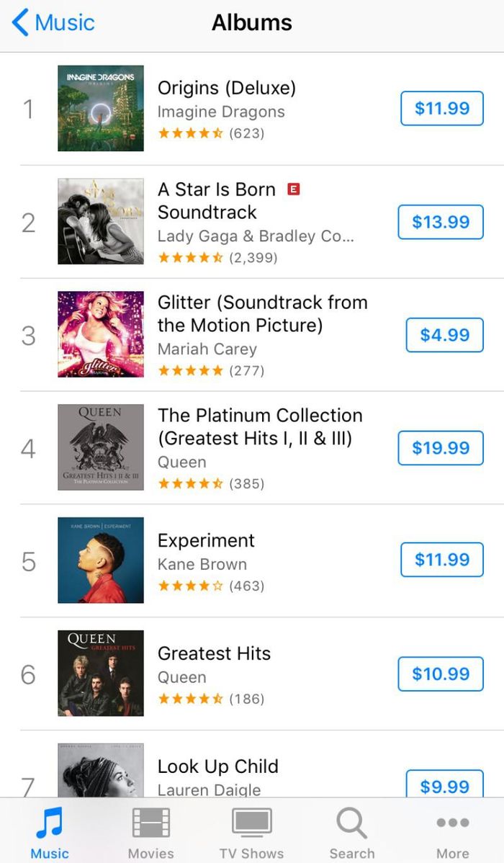Select Kane Brown Experiment album cover

(101, 560)
